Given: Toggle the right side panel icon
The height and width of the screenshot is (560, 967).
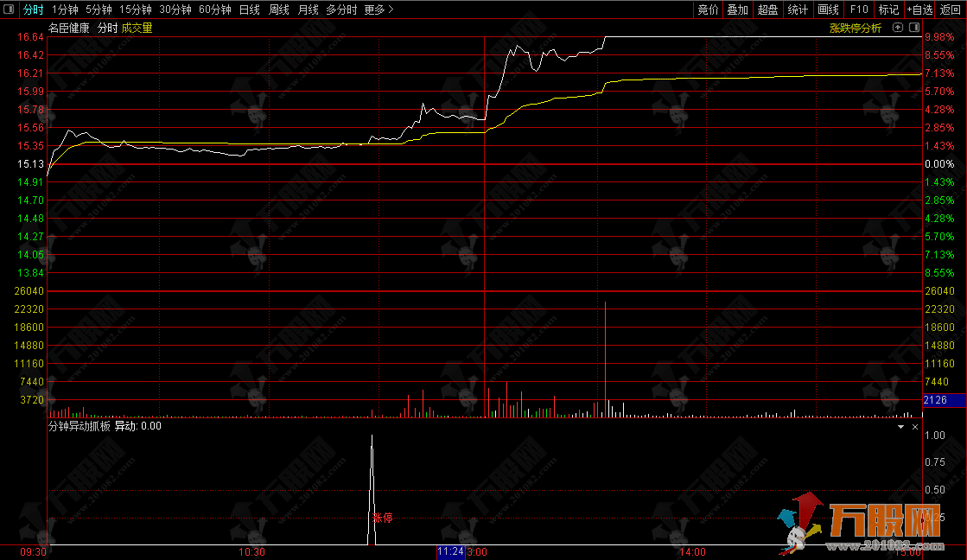Looking at the screenshot, I should click(x=914, y=28).
